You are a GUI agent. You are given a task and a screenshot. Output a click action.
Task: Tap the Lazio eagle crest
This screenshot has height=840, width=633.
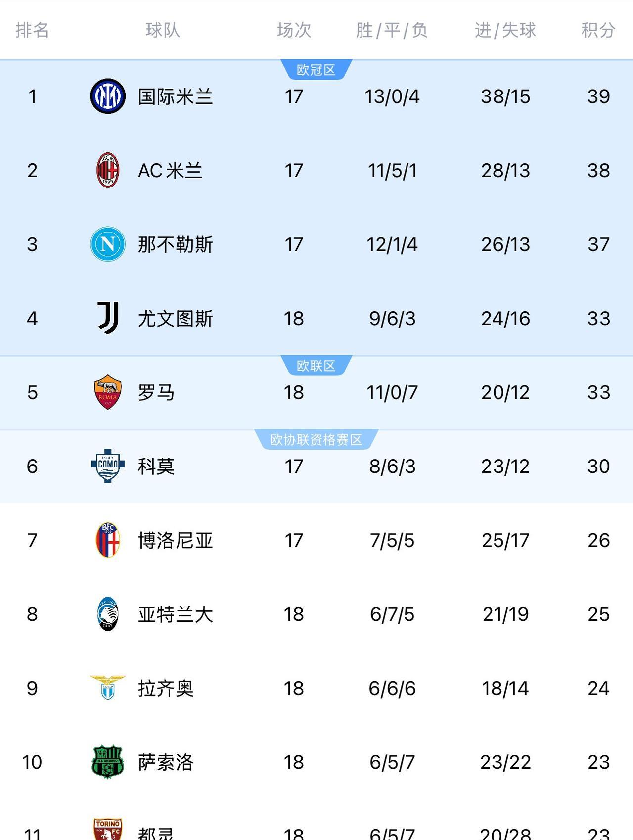pos(108,687)
